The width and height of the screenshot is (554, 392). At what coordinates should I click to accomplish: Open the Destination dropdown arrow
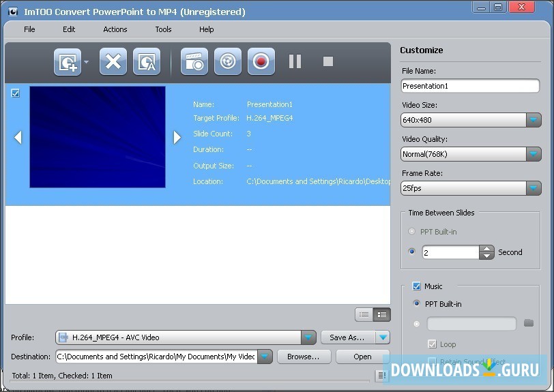coord(265,357)
